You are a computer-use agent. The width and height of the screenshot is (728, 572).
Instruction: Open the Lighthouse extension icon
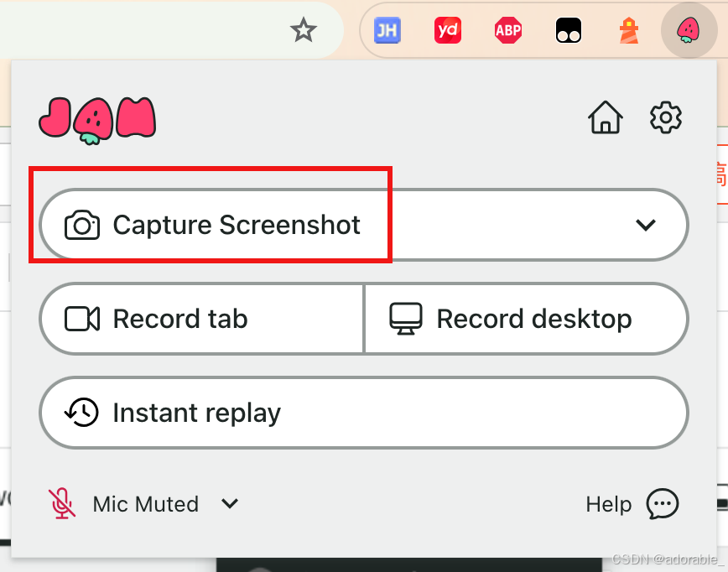click(629, 30)
